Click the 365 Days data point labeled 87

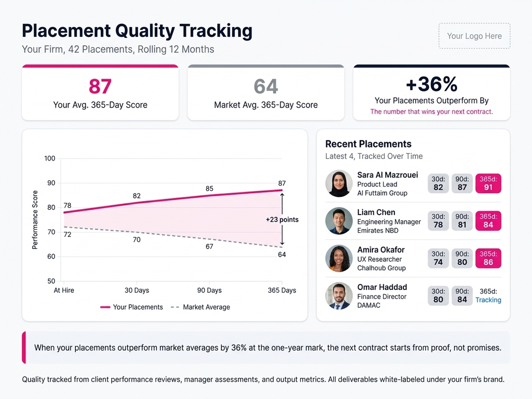282,190
